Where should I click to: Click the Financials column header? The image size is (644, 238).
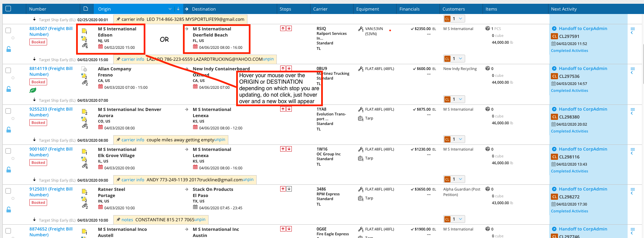[x=410, y=9]
